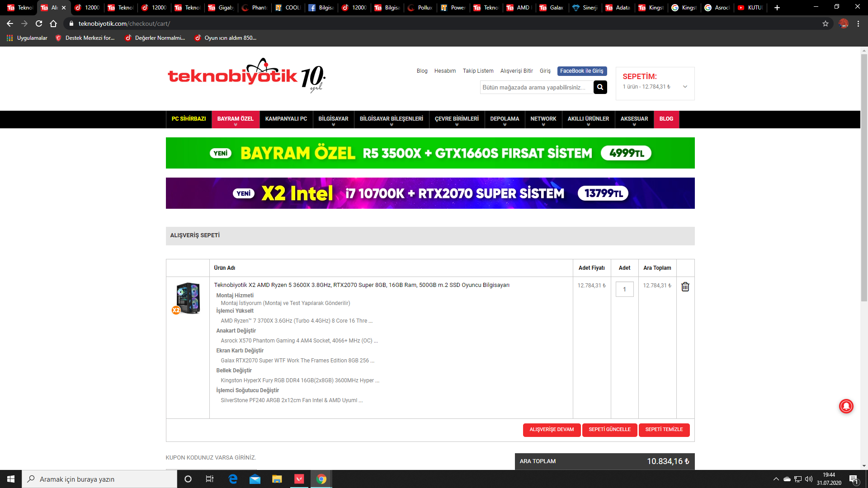Open Chrome's three-dot menu
Screen dimensions: 868x488
coord(858,23)
